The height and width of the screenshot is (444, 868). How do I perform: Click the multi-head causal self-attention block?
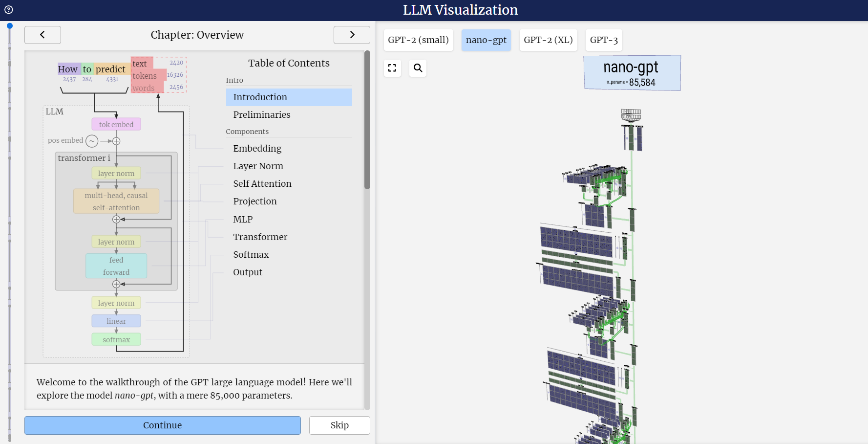pos(116,201)
